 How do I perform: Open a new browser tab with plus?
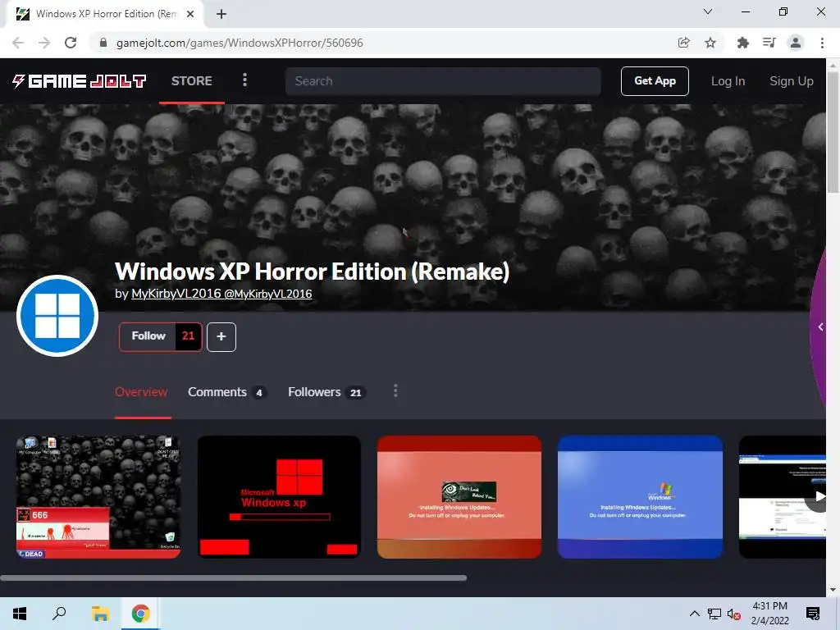pos(221,14)
